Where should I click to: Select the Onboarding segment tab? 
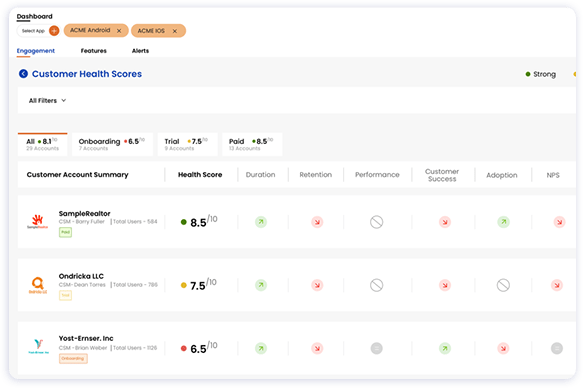point(112,144)
